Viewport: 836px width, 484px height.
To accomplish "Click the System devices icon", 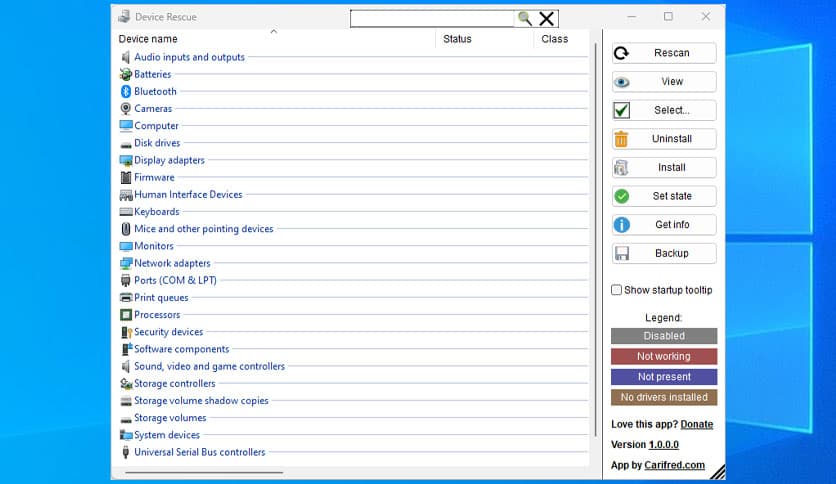I will pyautogui.click(x=126, y=435).
